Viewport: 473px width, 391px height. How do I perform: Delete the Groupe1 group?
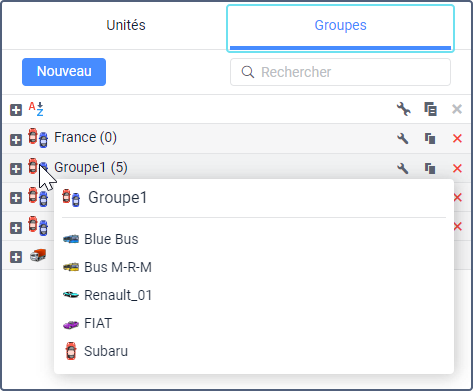[457, 168]
